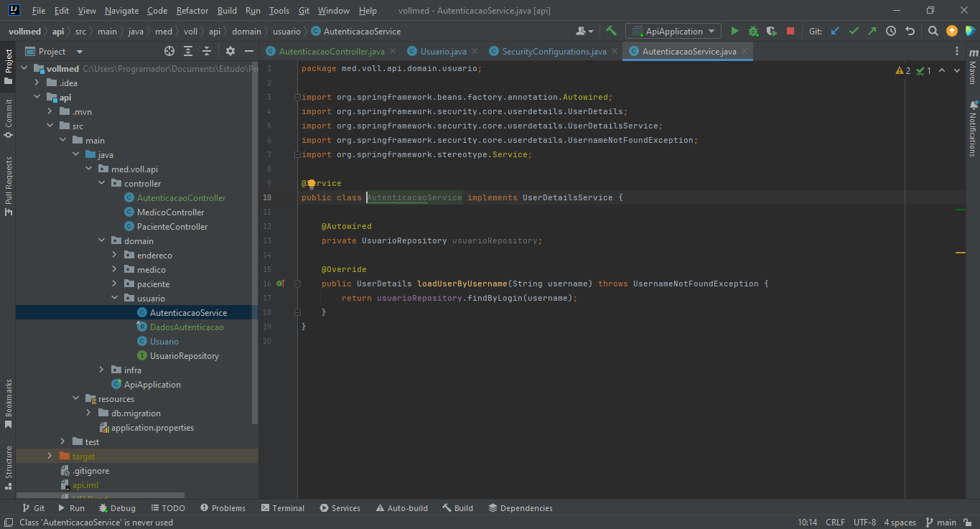Open Maven tool window
980x529 pixels.
972,65
